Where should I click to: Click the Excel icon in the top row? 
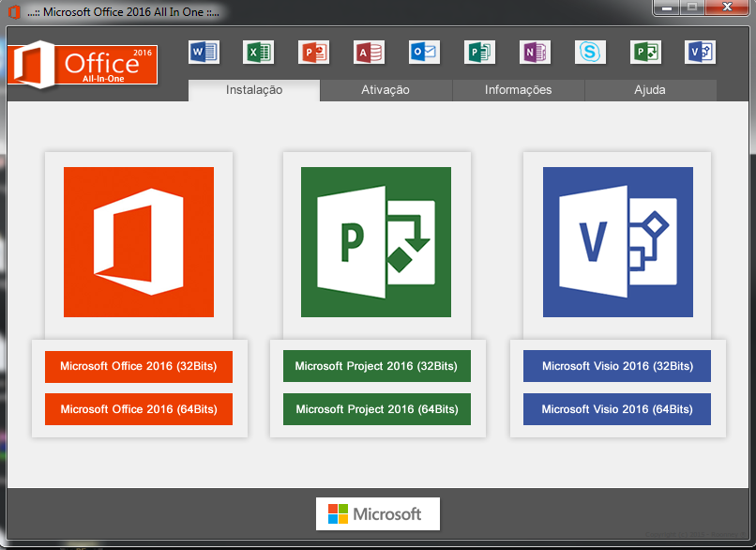[259, 53]
